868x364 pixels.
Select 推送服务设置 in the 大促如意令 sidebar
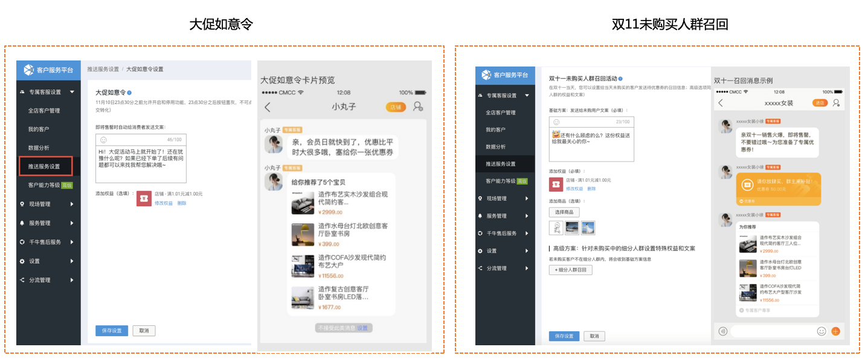click(45, 166)
